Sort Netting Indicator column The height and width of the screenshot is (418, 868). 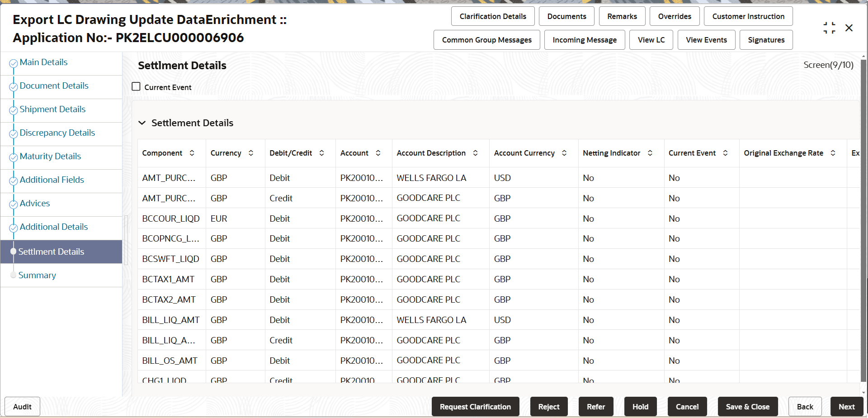coord(650,153)
